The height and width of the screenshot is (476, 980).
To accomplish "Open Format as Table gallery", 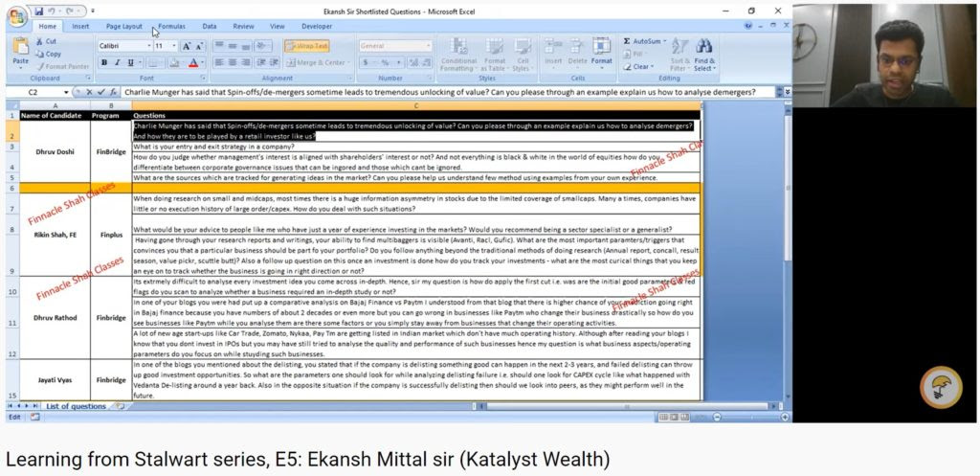I will (495, 54).
